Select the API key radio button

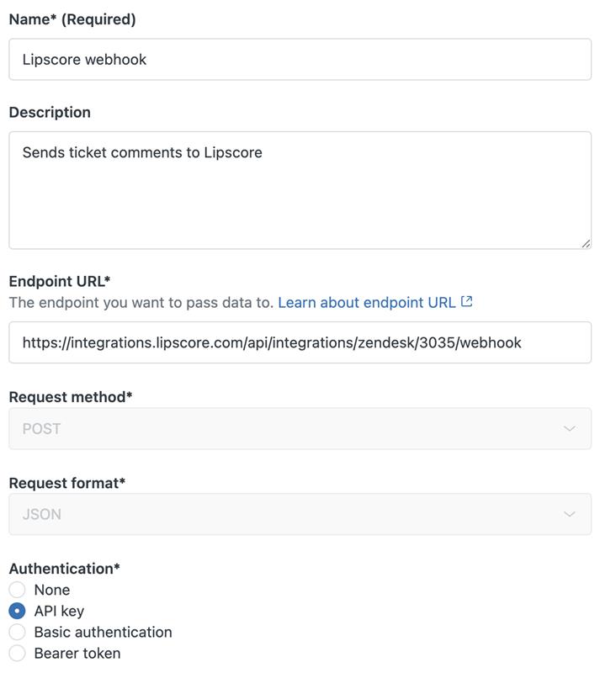click(17, 611)
